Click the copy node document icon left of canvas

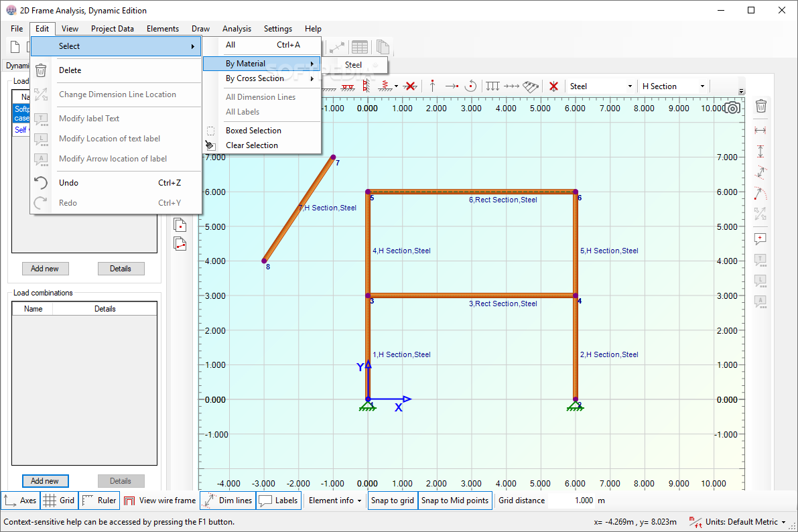tap(180, 224)
